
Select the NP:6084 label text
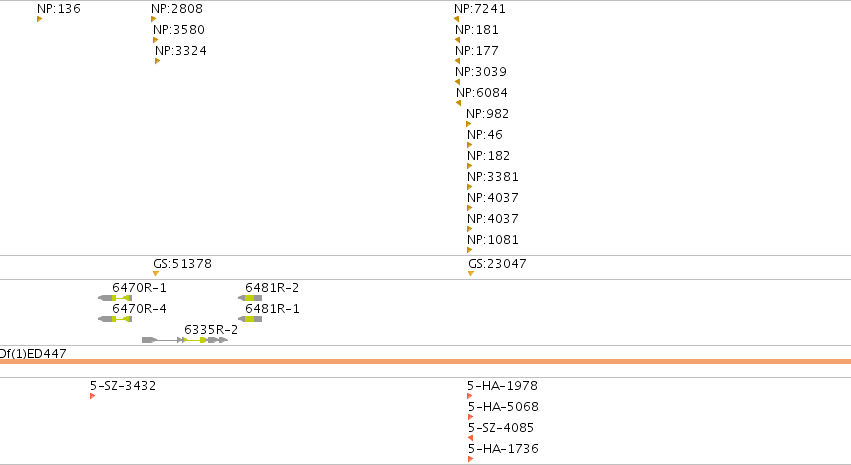[x=482, y=93]
